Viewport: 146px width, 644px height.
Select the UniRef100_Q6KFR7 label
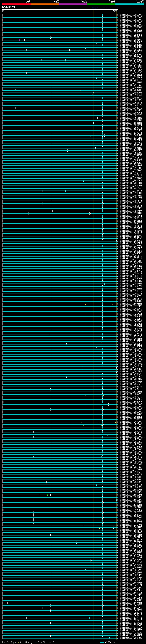pos(131,371)
